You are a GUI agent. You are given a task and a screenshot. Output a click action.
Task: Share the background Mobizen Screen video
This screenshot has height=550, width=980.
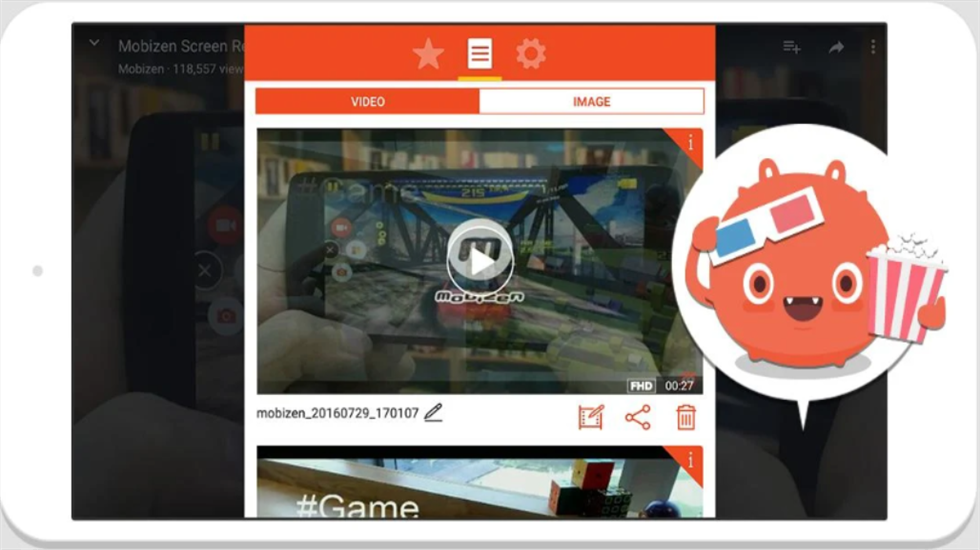pyautogui.click(x=836, y=47)
